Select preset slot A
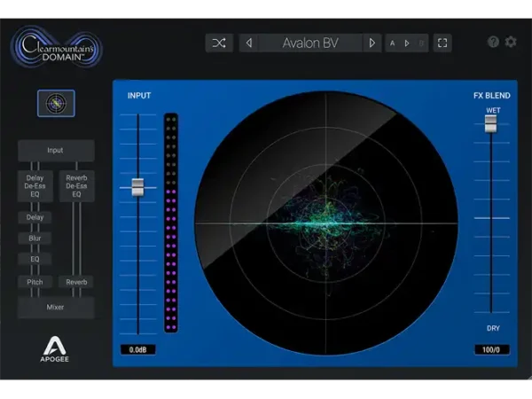The height and width of the screenshot is (399, 532). 393,43
